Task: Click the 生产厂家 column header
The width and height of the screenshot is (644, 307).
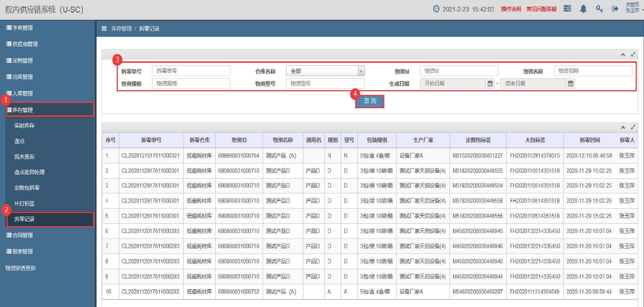Action: tap(423, 140)
